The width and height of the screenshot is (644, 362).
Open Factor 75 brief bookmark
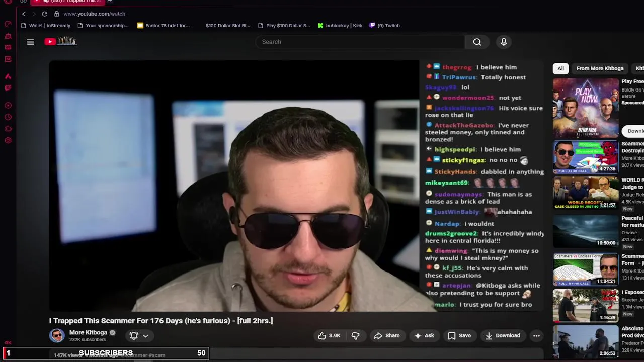coord(163,25)
